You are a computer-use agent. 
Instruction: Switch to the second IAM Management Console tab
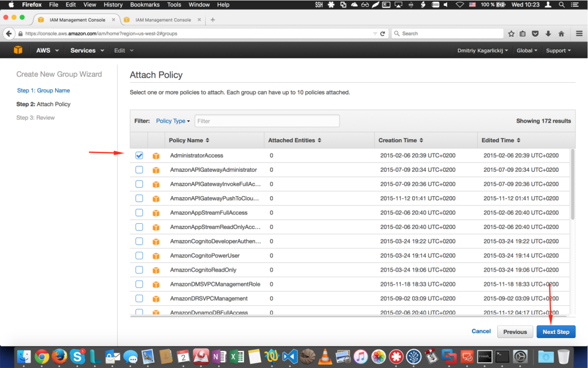[163, 20]
